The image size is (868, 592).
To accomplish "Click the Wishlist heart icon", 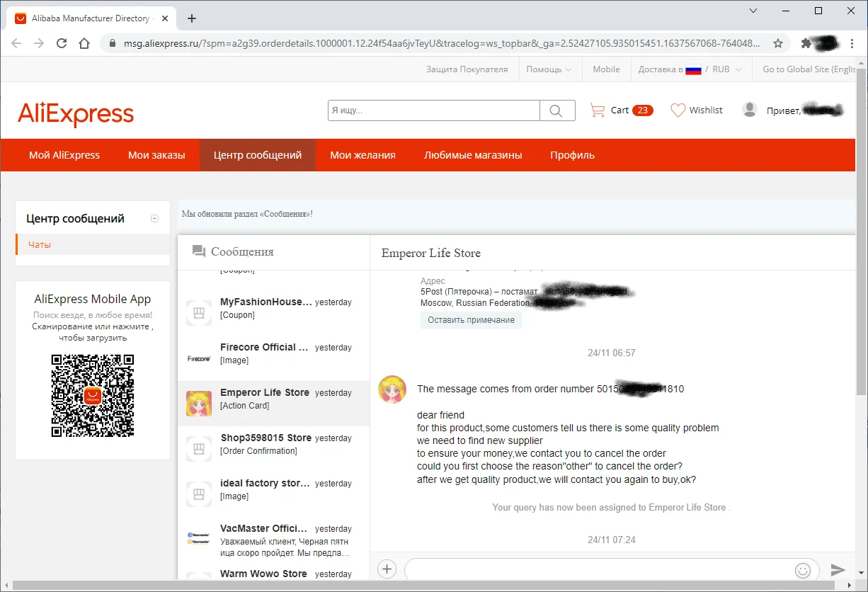I will click(x=678, y=110).
